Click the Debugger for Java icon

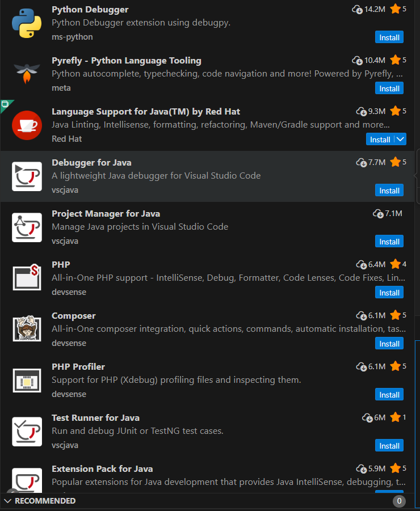[27, 176]
